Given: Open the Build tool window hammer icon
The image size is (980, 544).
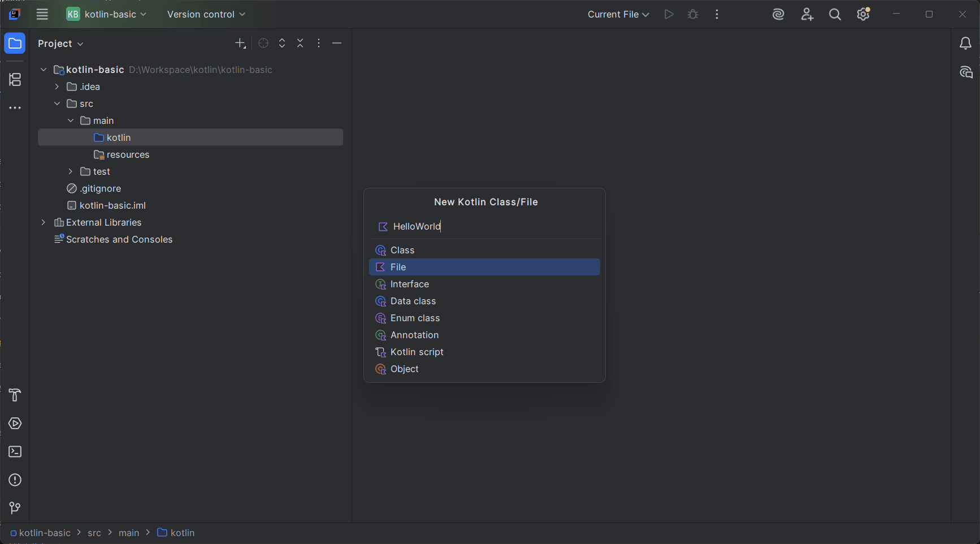Looking at the screenshot, I should [14, 395].
